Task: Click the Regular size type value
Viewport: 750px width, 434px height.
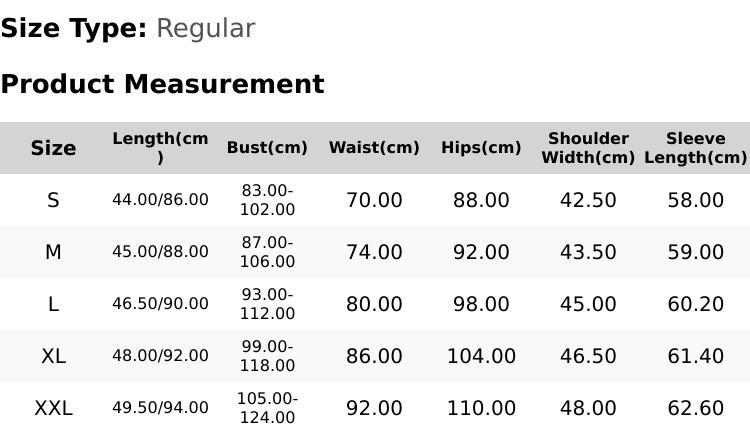Action: point(206,29)
